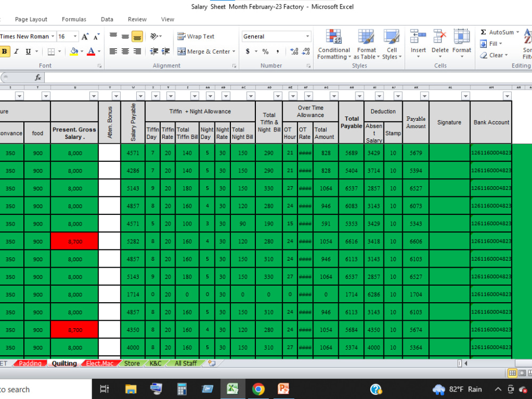This screenshot has width=532, height=399.
Task: Open Cell Styles gallery
Action: click(392, 44)
